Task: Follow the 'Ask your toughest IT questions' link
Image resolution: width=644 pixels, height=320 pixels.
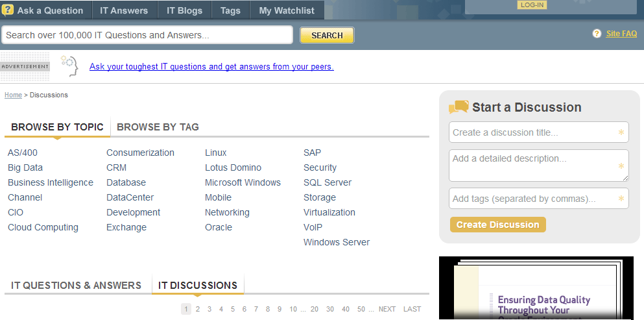Action: tap(211, 66)
